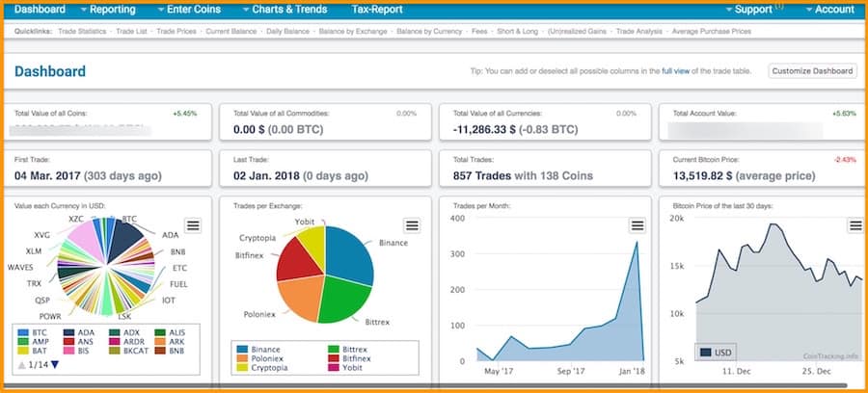Open the Trade List quicklink
Viewport: 868px width, 393px height.
coord(131,32)
